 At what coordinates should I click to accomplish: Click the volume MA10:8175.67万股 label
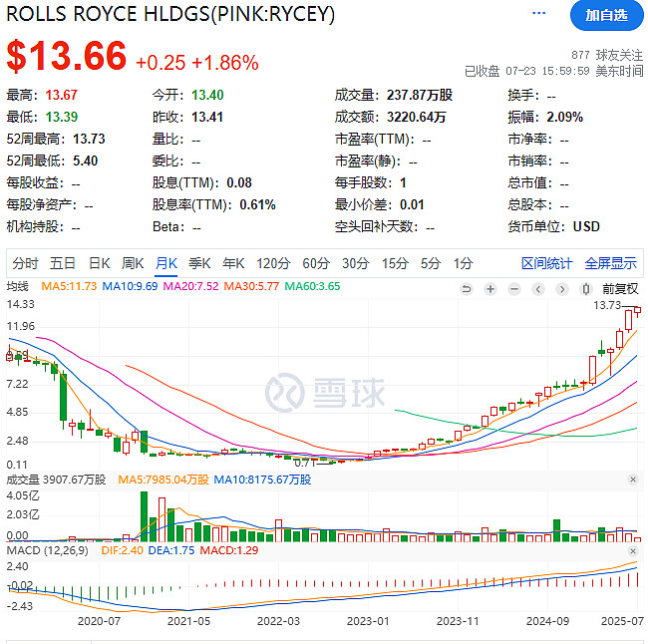pyautogui.click(x=262, y=480)
